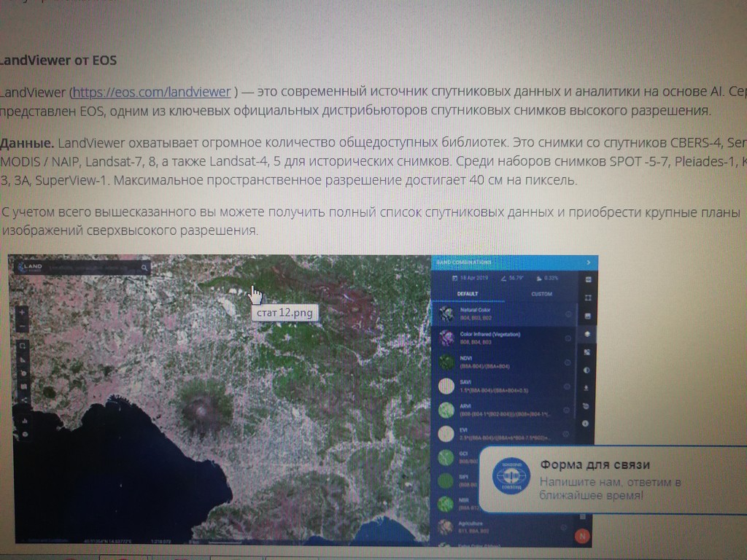Select Color Infrared (Vegetation) combination
The height and width of the screenshot is (560, 747).
click(x=503, y=338)
